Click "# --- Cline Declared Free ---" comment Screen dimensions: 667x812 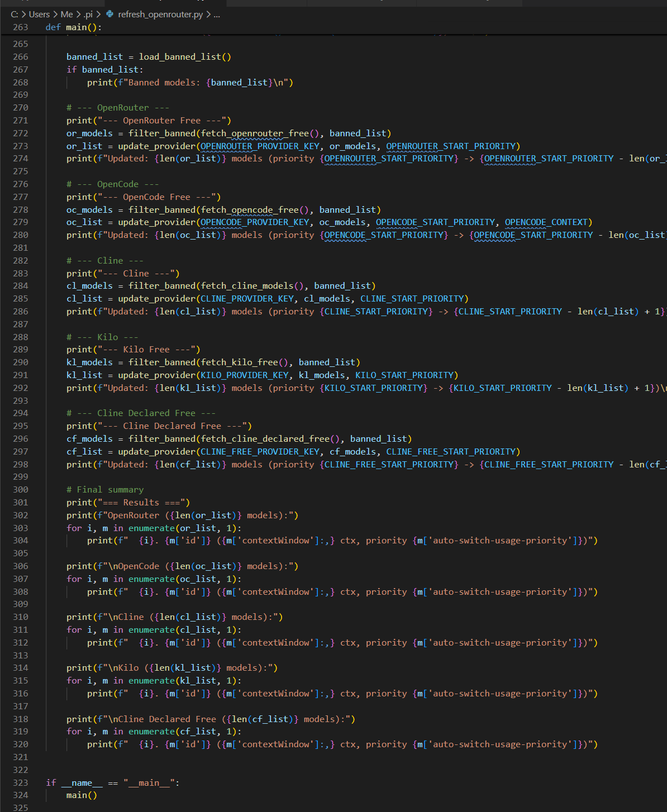click(141, 413)
